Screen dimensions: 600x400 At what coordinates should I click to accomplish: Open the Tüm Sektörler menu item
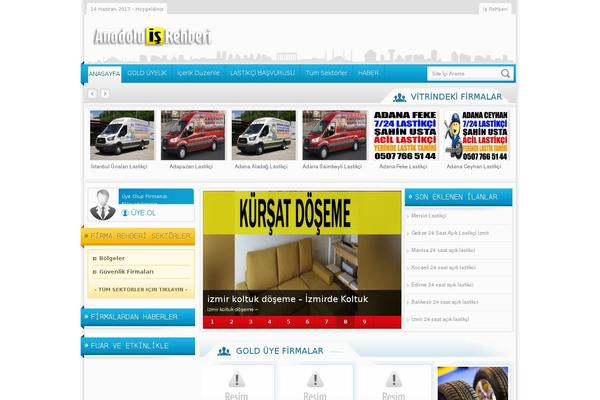pyautogui.click(x=326, y=73)
